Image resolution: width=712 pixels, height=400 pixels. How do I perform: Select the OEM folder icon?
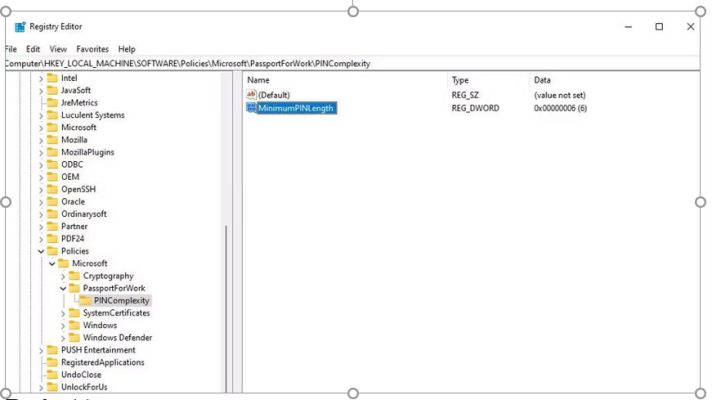click(x=53, y=177)
